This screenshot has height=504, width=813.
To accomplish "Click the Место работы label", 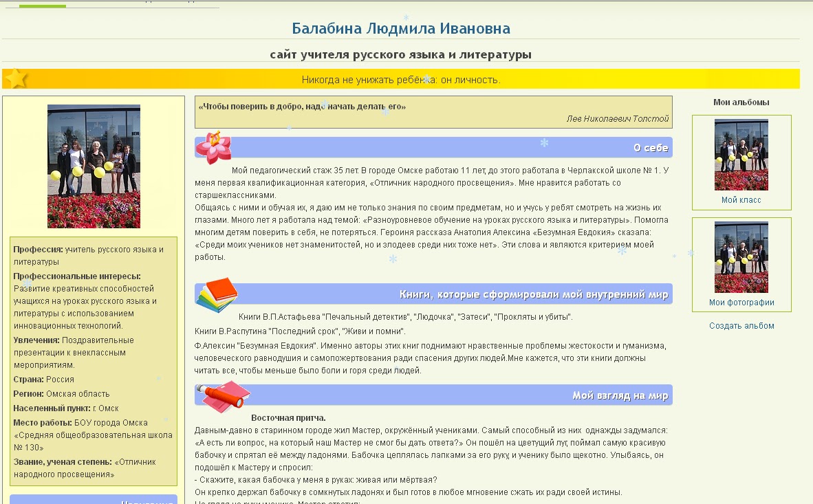I will [43, 423].
